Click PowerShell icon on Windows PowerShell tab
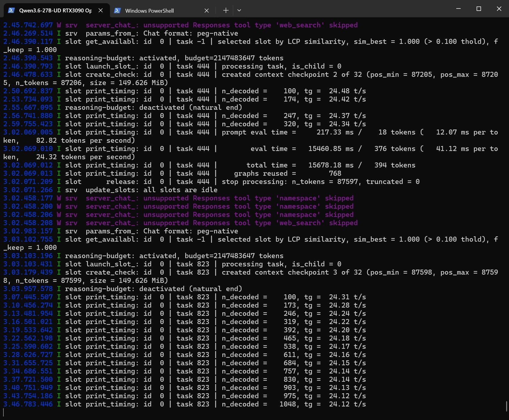 tap(117, 11)
